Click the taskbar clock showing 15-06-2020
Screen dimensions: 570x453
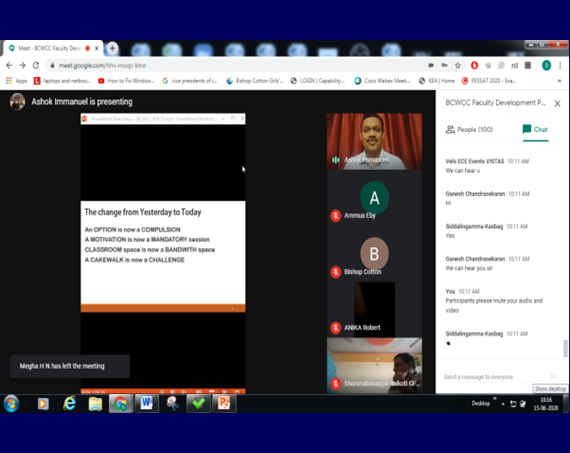545,404
